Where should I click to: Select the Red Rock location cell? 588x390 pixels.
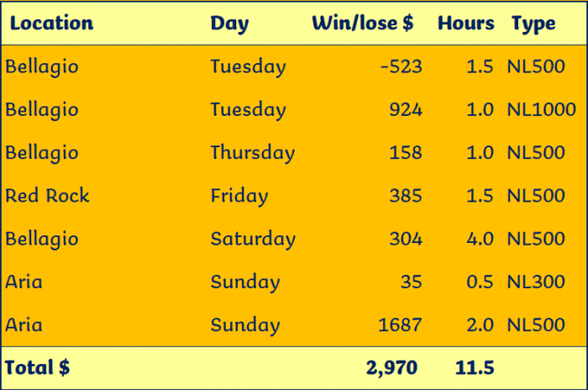[47, 196]
